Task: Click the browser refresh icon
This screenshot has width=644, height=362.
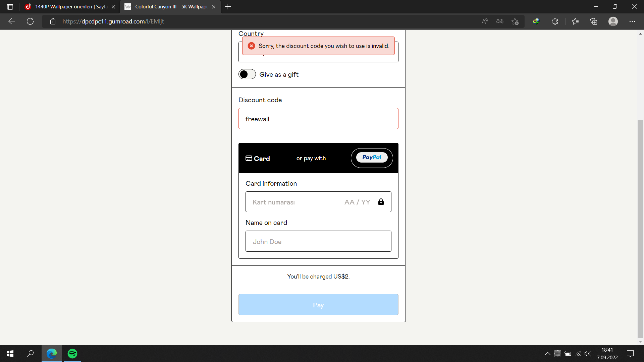Action: tap(30, 21)
